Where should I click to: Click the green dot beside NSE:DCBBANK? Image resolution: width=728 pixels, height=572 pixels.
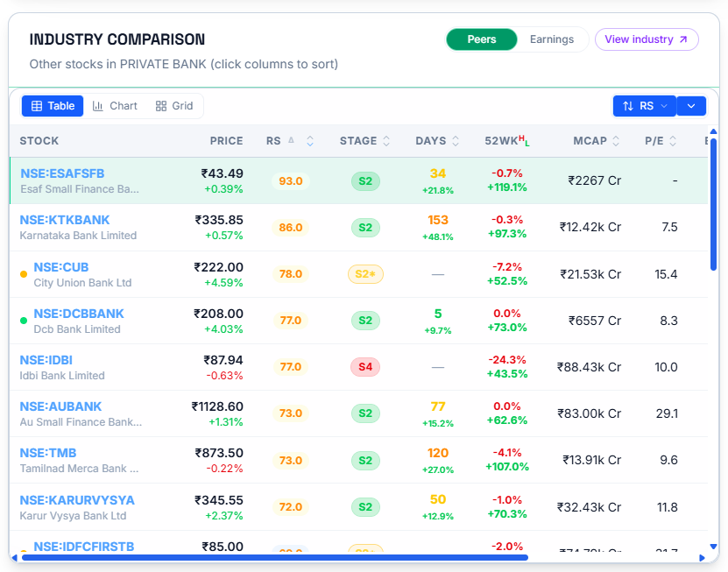click(24, 321)
